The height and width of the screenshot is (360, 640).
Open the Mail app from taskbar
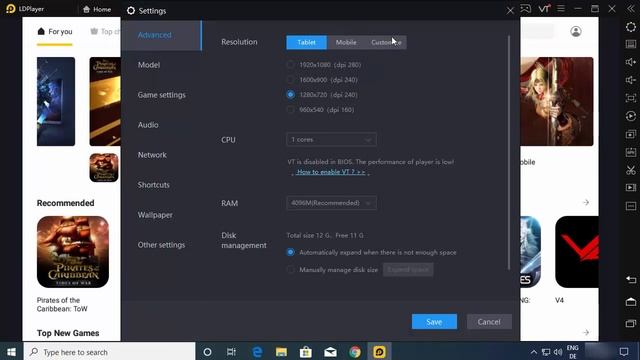pos(330,352)
